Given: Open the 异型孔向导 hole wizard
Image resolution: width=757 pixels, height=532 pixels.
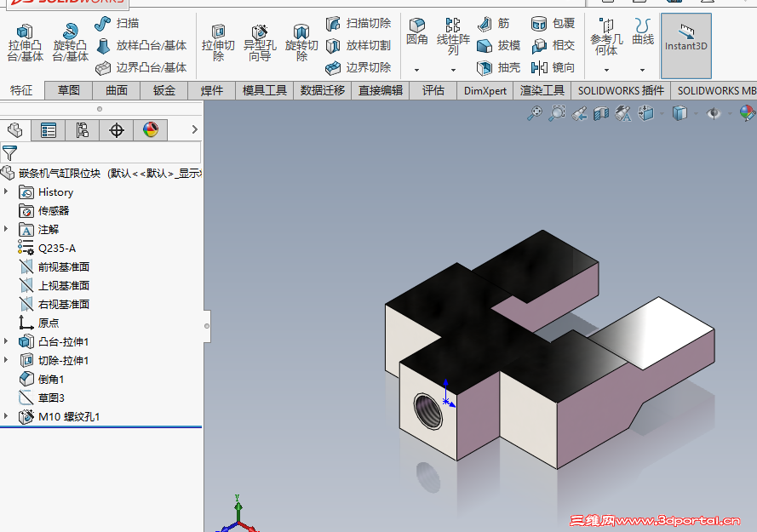Looking at the screenshot, I should tap(260, 43).
